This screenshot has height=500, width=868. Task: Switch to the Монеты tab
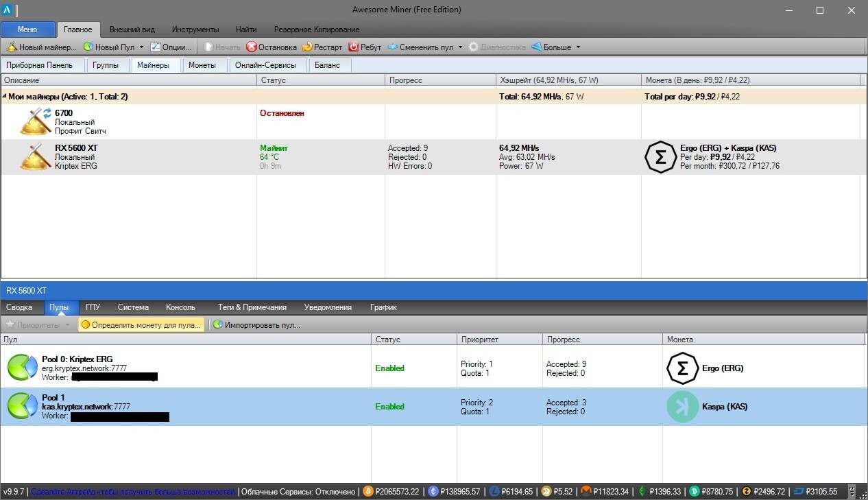click(203, 65)
